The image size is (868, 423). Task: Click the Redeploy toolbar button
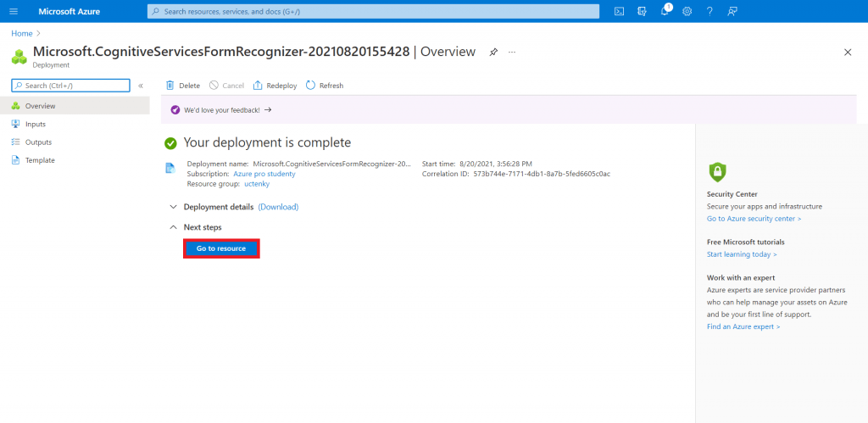(275, 86)
